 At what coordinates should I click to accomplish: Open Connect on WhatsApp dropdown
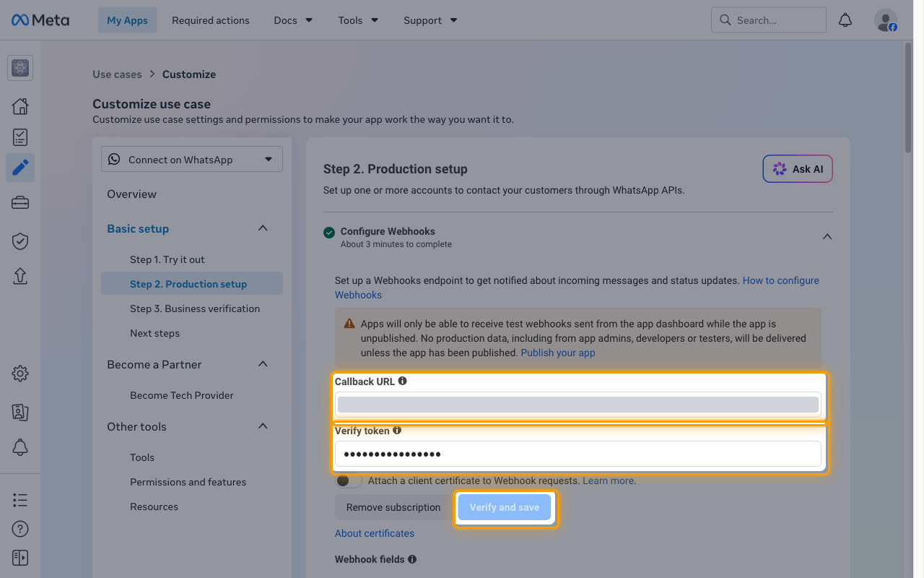click(192, 160)
